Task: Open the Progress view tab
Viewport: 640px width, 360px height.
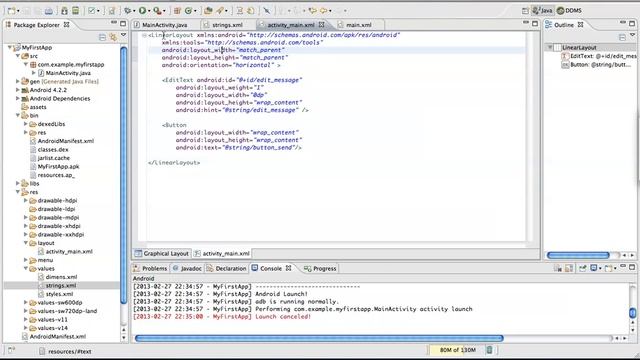Action: coord(320,269)
